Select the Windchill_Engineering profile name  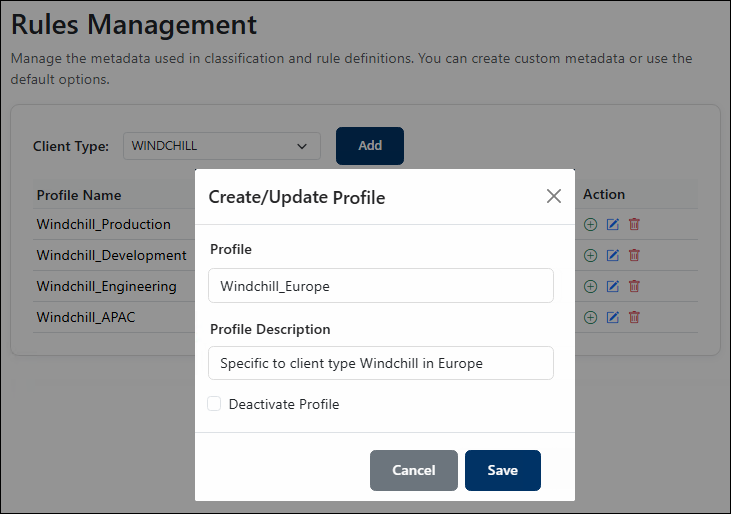107,286
